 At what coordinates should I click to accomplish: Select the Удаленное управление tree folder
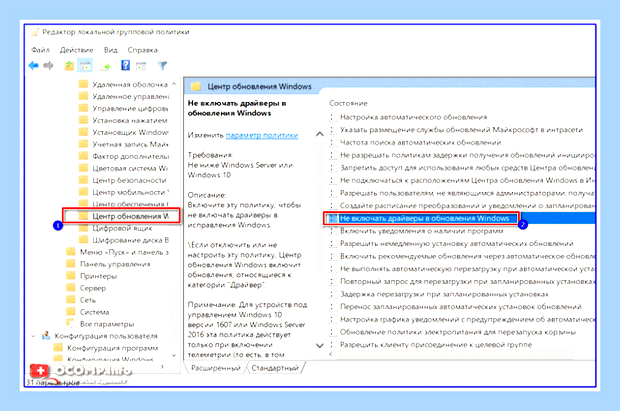click(x=130, y=96)
